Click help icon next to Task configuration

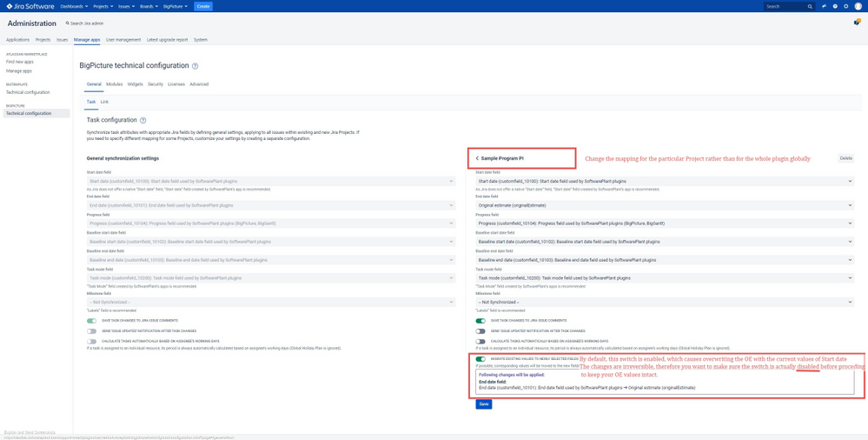click(x=142, y=120)
